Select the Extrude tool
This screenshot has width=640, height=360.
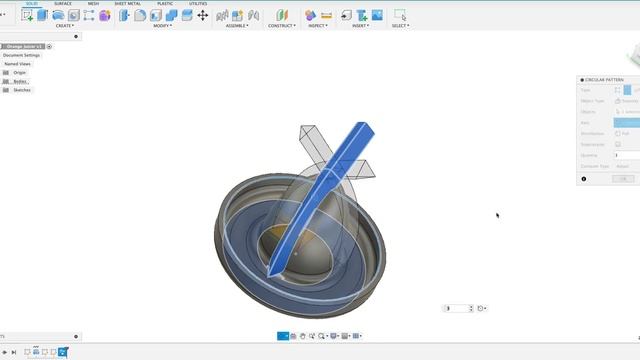[x=42, y=16]
